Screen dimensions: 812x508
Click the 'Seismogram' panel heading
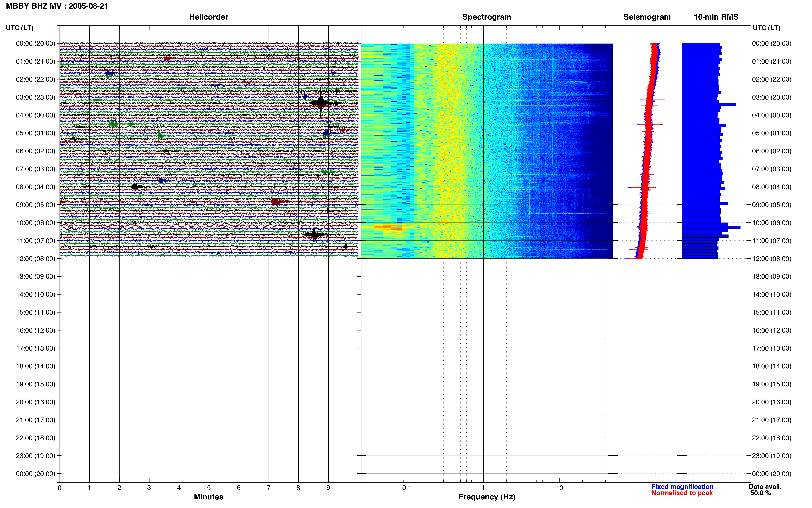(647, 17)
